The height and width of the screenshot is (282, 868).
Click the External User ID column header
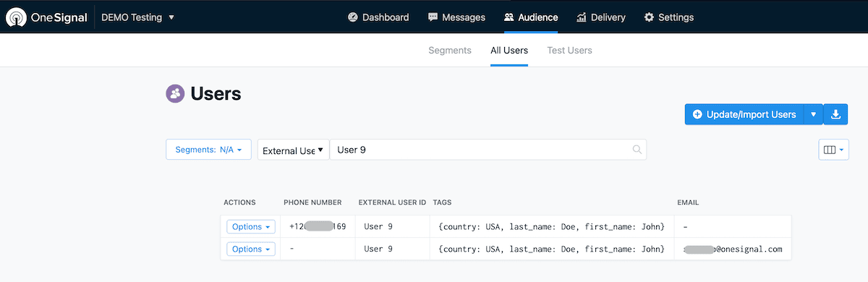click(x=392, y=202)
